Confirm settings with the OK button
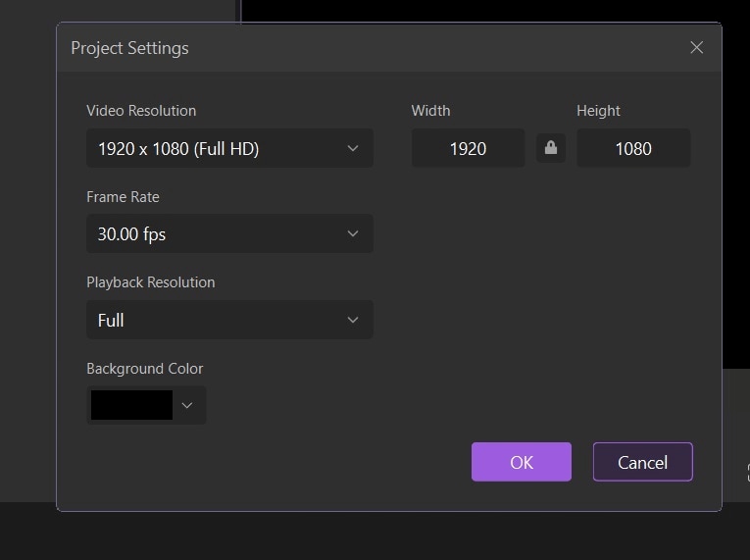Viewport: 750px width, 560px height. point(521,462)
